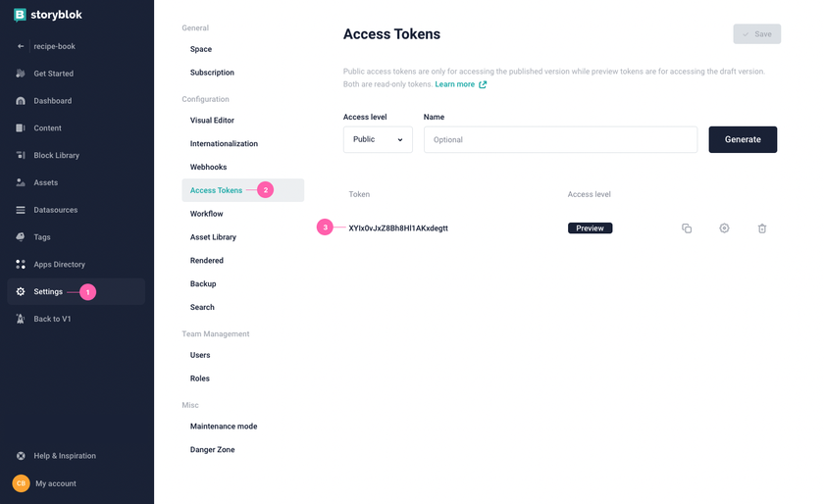
Task: Click the Token column header
Action: (x=359, y=194)
